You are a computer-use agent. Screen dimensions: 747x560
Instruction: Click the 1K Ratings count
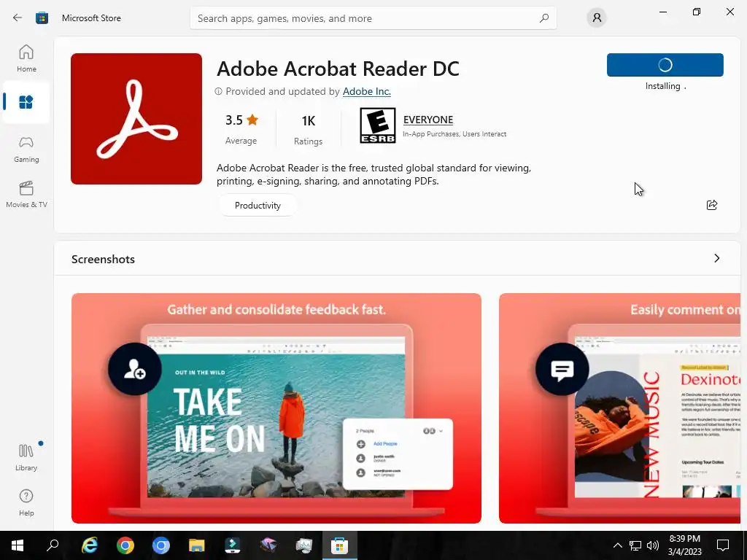[x=309, y=129]
